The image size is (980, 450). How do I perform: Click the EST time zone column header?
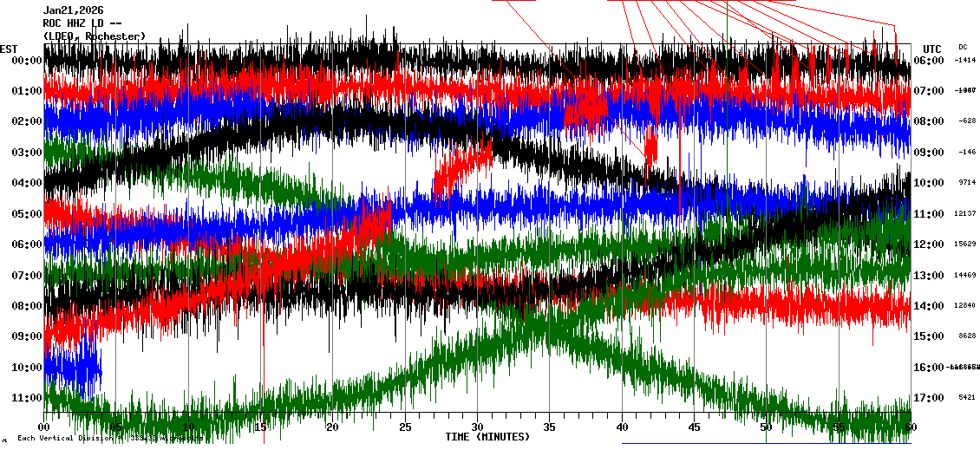click(9, 49)
